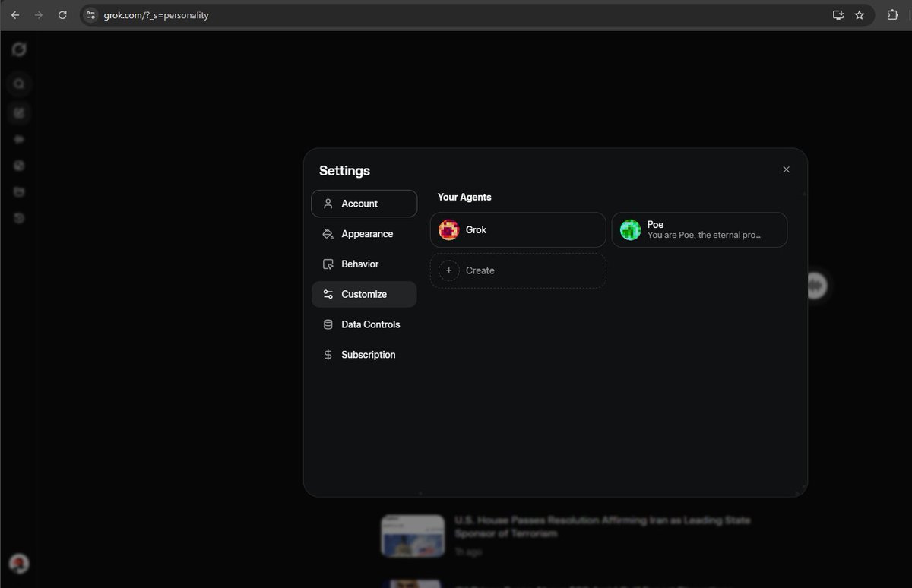Select the Customize settings section
Viewport: 912px width, 588px height.
point(364,294)
